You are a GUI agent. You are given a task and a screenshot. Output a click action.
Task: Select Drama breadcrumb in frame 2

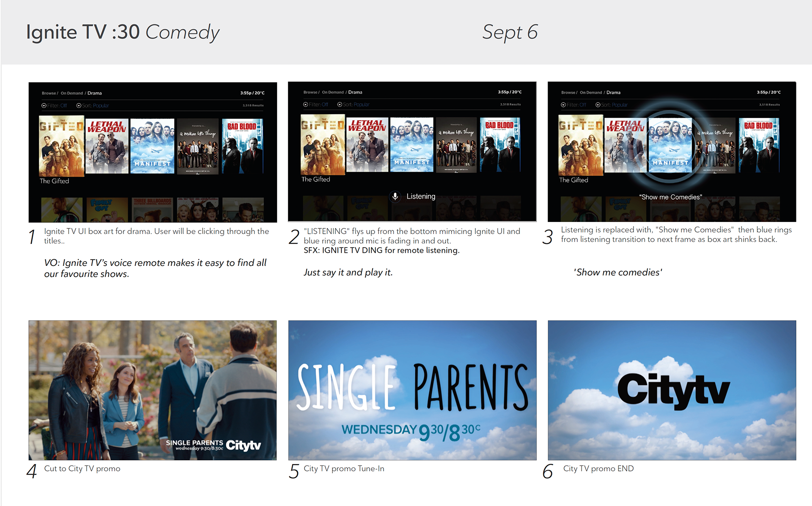(355, 92)
